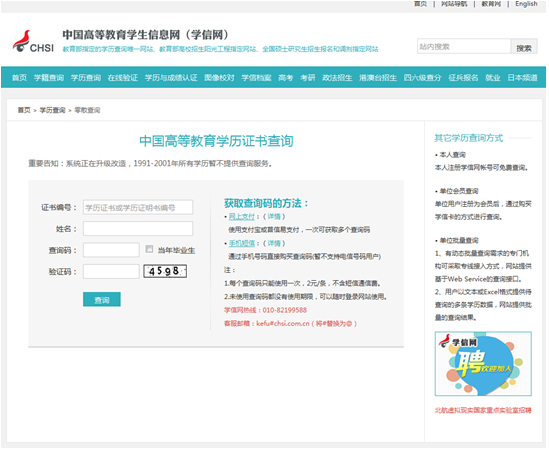Click the 网站导航 top link
Viewport: 549px width, 449px height.
(x=454, y=4)
